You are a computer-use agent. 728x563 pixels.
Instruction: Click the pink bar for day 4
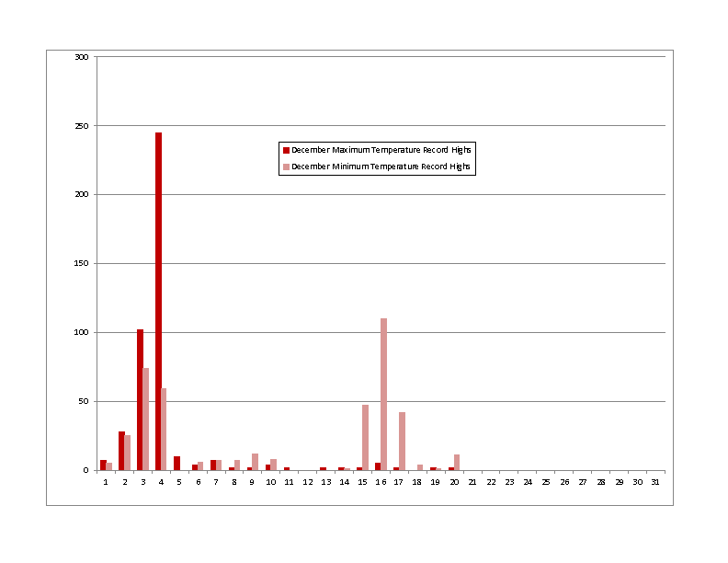(x=164, y=430)
